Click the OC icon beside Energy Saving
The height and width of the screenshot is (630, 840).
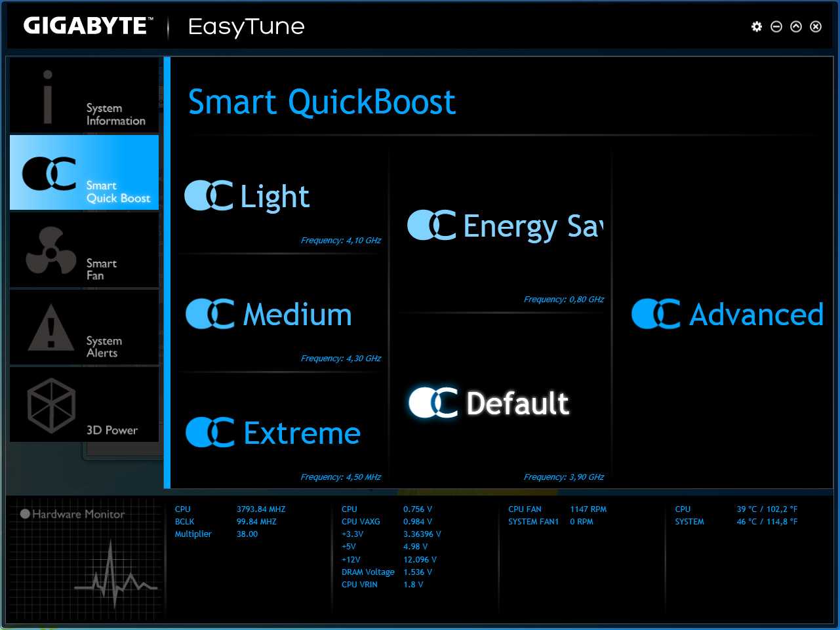tap(431, 226)
